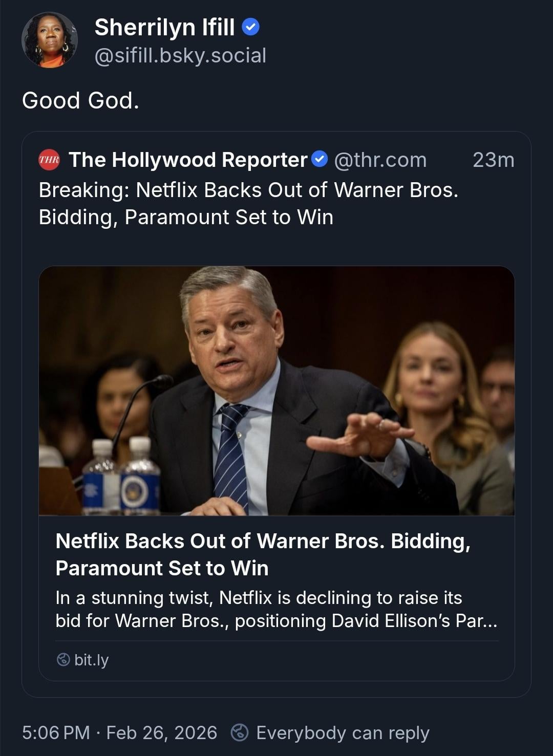Open the "Everybody can reply" setting
553x756 pixels.
[x=343, y=732]
